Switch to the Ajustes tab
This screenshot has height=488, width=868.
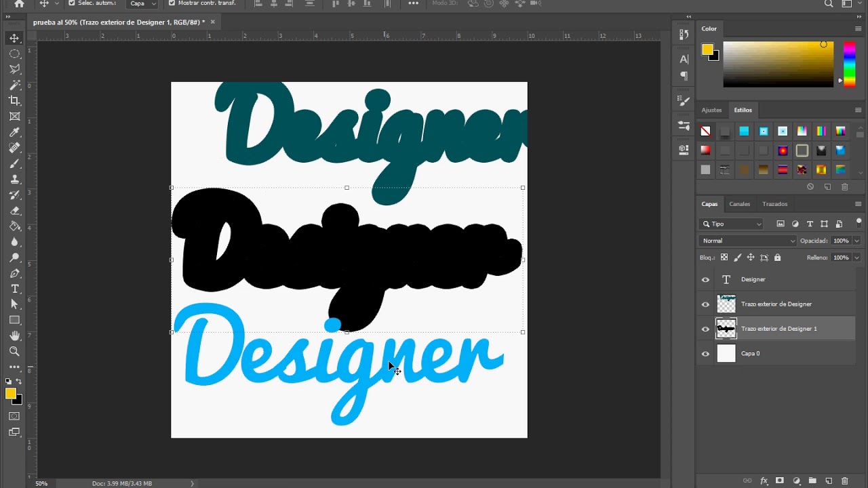pyautogui.click(x=711, y=110)
